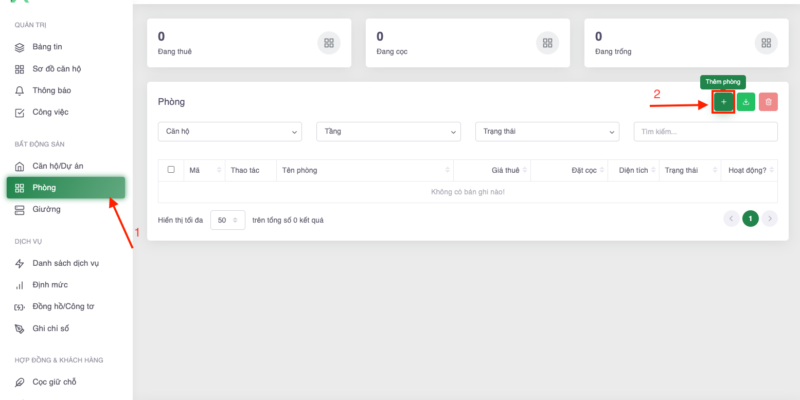Open Thông báo bell in sidebar
Viewport: 800px width, 400px height.
click(51, 90)
